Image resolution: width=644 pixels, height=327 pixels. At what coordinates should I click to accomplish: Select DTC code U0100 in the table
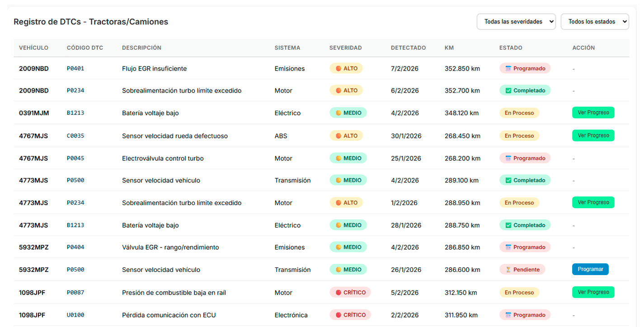tap(75, 315)
